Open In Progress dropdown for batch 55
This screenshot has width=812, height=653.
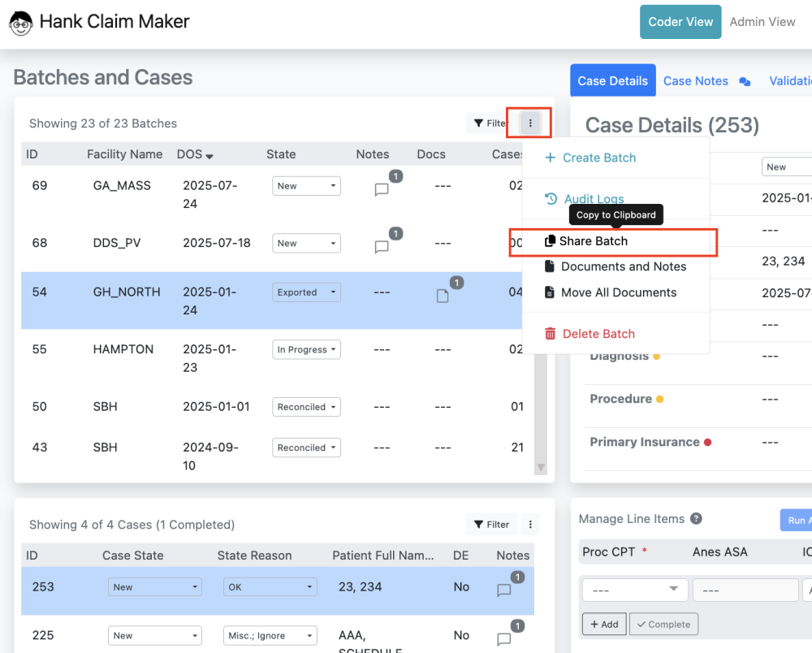(x=306, y=349)
